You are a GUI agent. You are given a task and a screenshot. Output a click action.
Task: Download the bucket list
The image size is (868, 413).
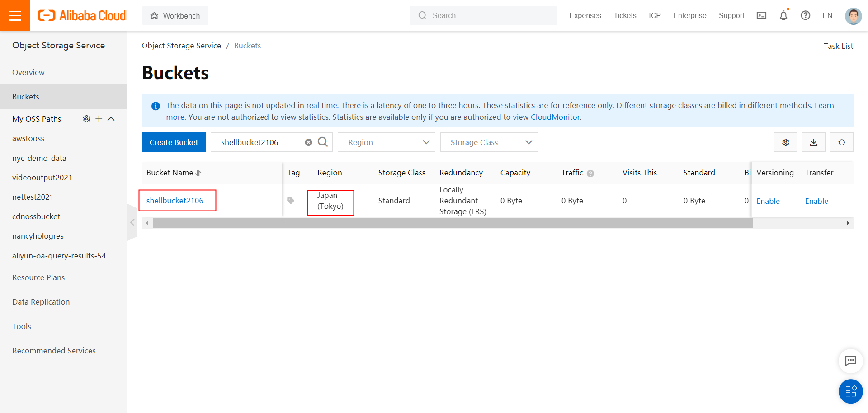[814, 142]
